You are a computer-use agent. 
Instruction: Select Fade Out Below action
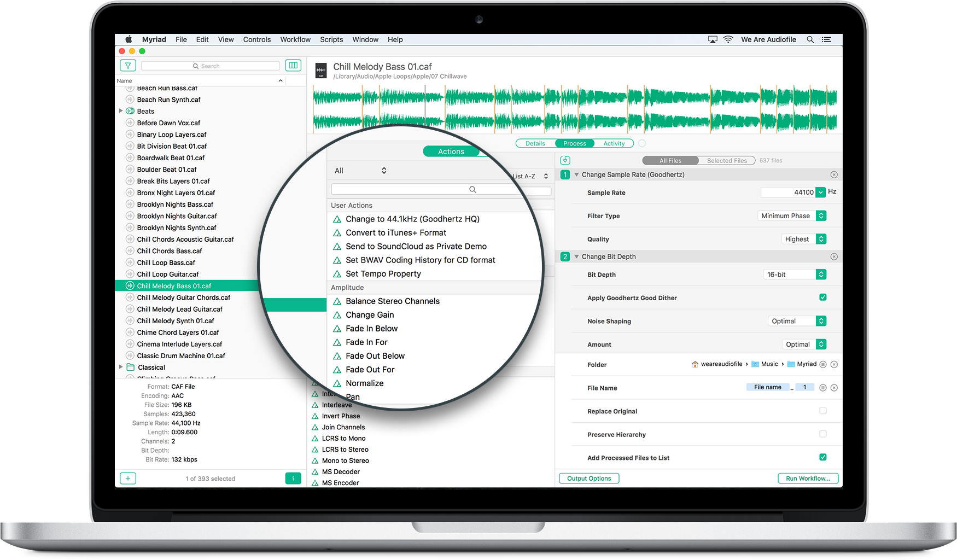[375, 356]
